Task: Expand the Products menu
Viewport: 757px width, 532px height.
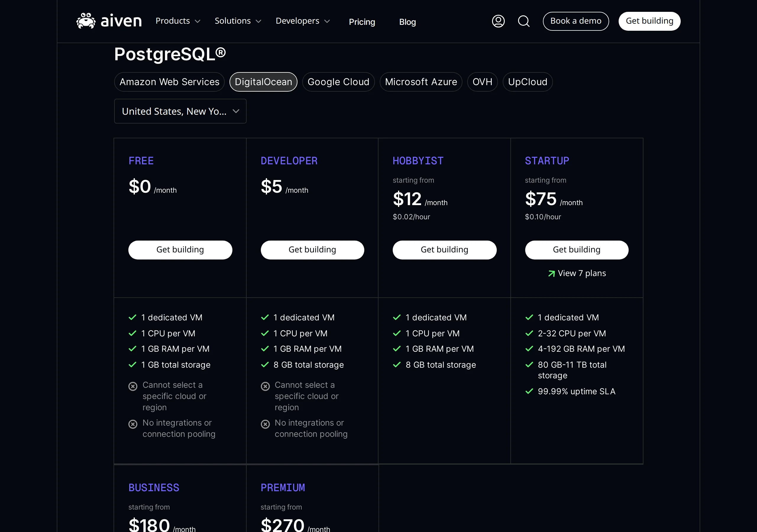Action: (178, 21)
